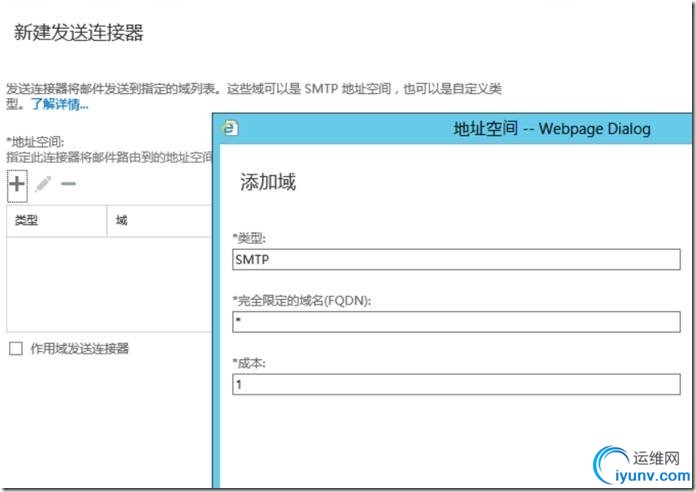Click the 类型 column header
The image size is (696, 492).
[x=56, y=220]
